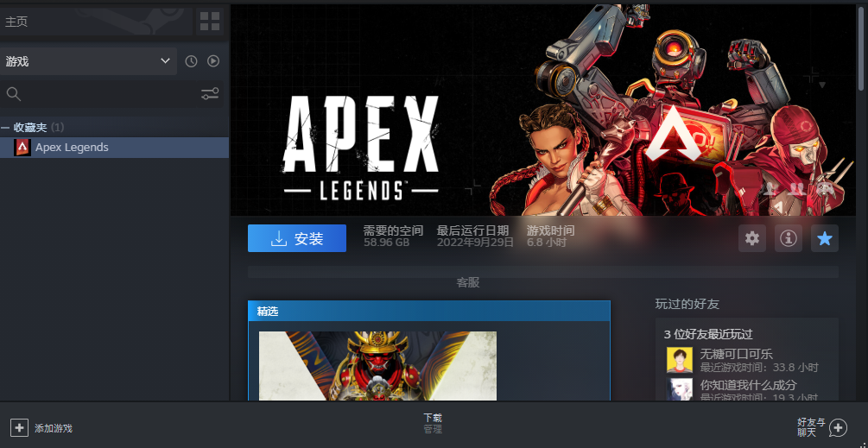The width and height of the screenshot is (868, 448).
Task: Open the 下载 management section
Action: click(433, 422)
